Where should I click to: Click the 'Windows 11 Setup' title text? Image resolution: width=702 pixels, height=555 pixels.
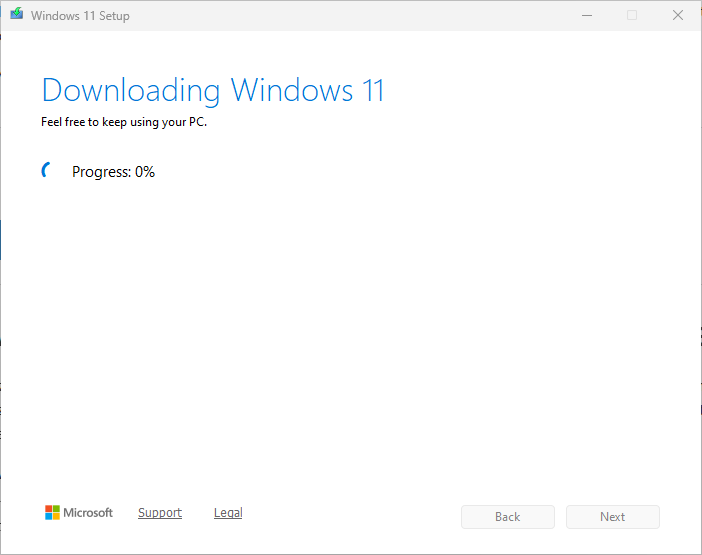80,16
